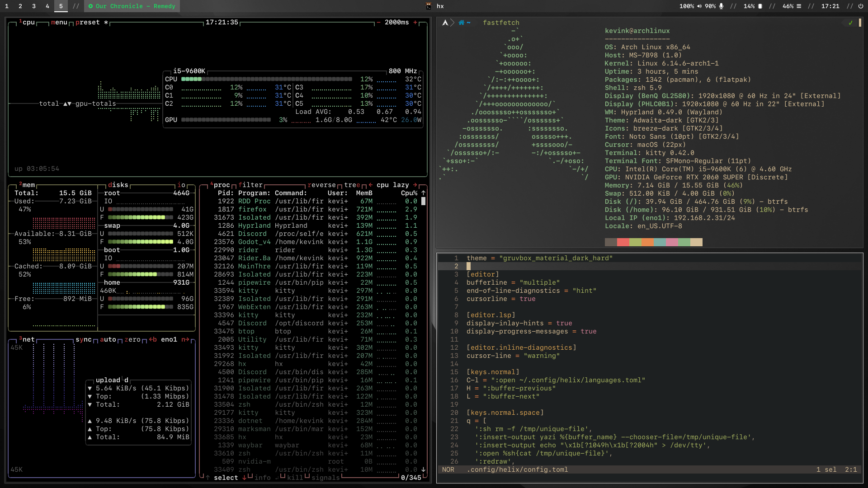Click select in btop footer
868x488 pixels.
tap(226, 478)
